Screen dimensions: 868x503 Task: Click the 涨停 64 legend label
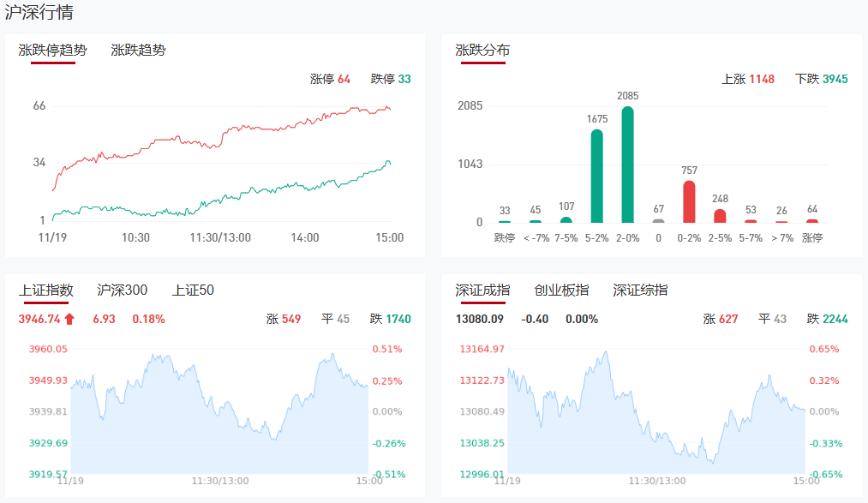[330, 79]
